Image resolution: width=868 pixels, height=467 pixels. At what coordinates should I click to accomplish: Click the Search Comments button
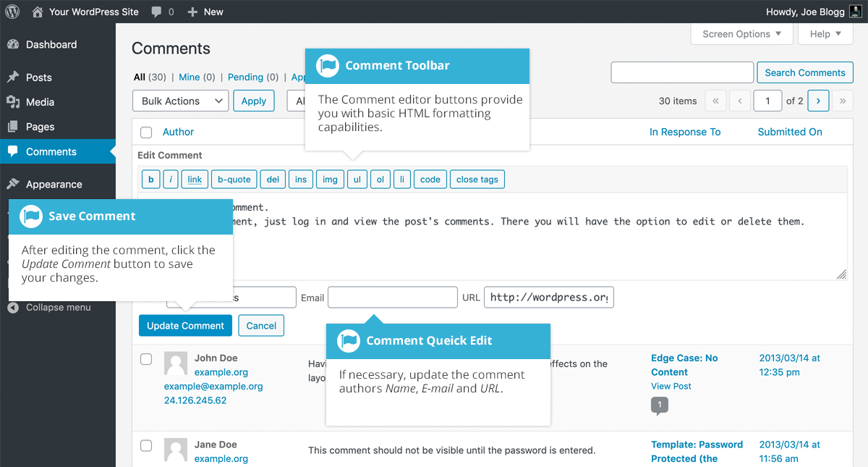[x=805, y=72]
